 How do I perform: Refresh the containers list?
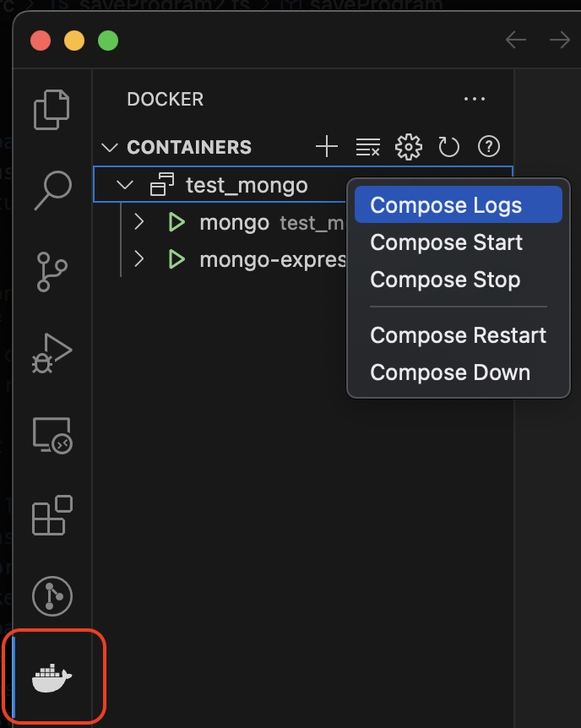click(448, 147)
